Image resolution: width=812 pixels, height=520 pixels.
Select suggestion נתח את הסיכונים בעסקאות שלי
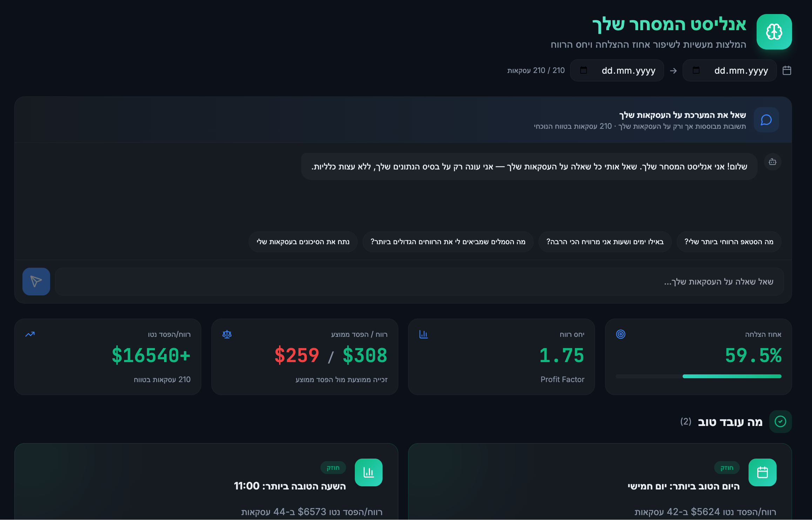pyautogui.click(x=303, y=241)
